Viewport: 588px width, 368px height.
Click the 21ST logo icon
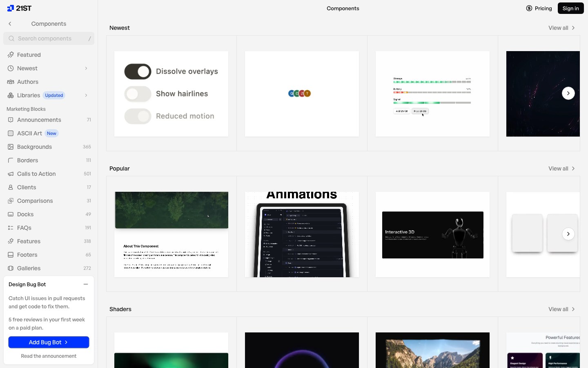11,8
